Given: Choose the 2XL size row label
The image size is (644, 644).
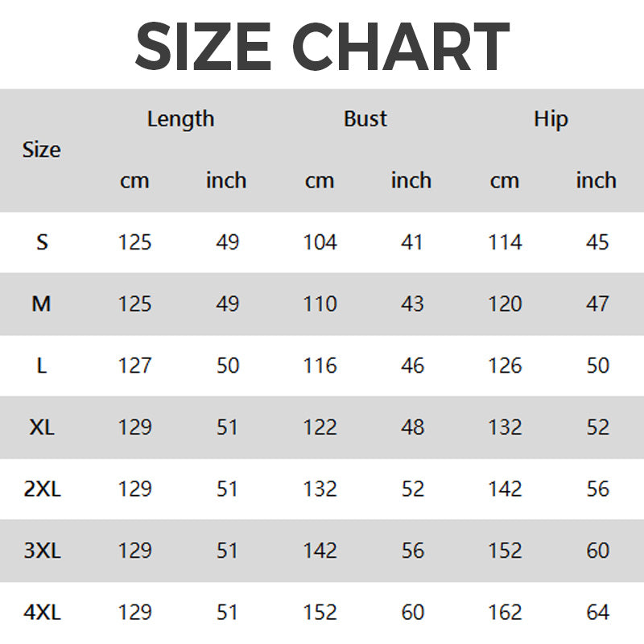Looking at the screenshot, I should click(42, 489).
